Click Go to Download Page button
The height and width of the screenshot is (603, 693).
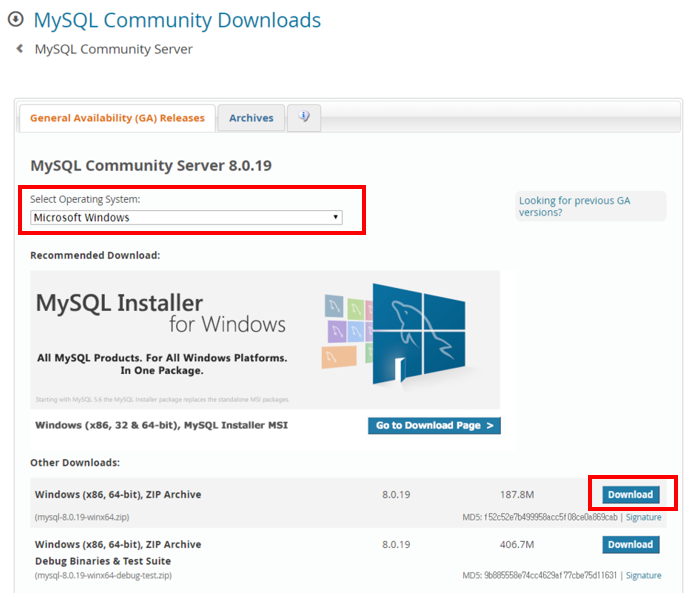pyautogui.click(x=434, y=426)
